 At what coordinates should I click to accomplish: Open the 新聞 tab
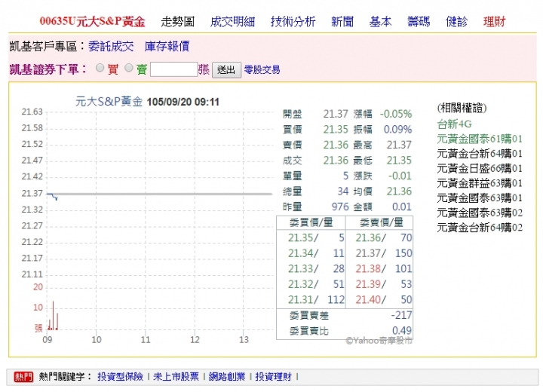pos(342,22)
